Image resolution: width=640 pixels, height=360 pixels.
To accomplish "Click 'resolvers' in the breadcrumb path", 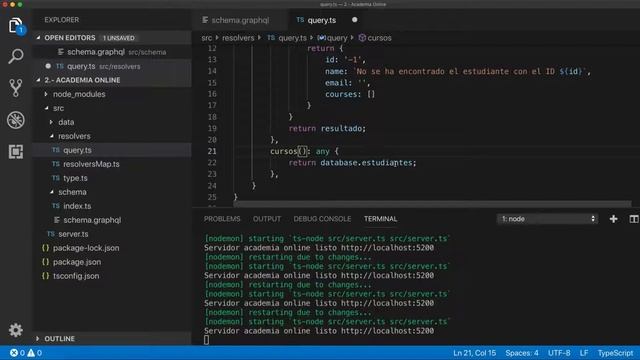I will point(238,38).
